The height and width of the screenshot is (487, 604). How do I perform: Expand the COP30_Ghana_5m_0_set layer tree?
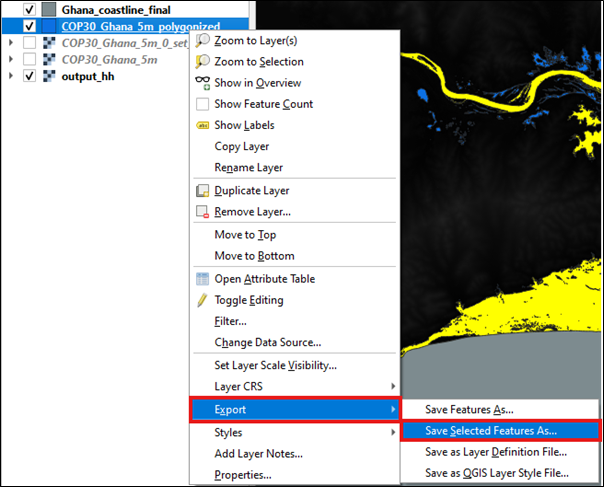[11, 42]
